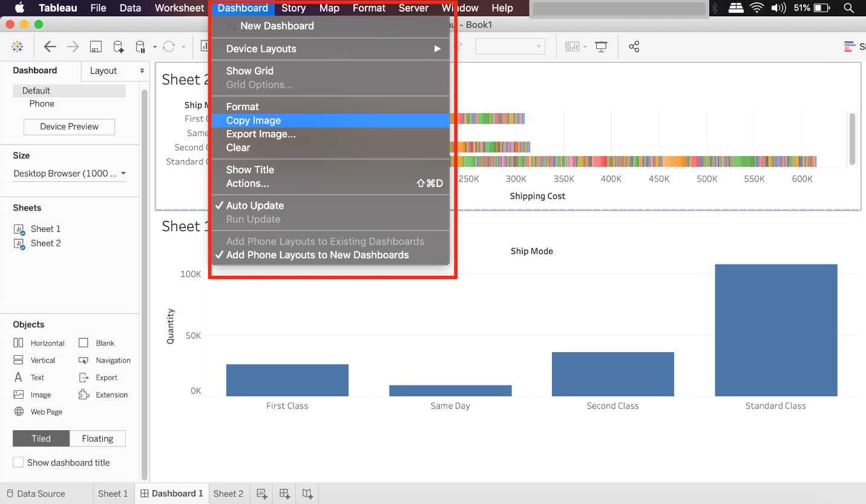
Task: Toggle Auto Update in the Dashboard menu
Action: [x=255, y=206]
